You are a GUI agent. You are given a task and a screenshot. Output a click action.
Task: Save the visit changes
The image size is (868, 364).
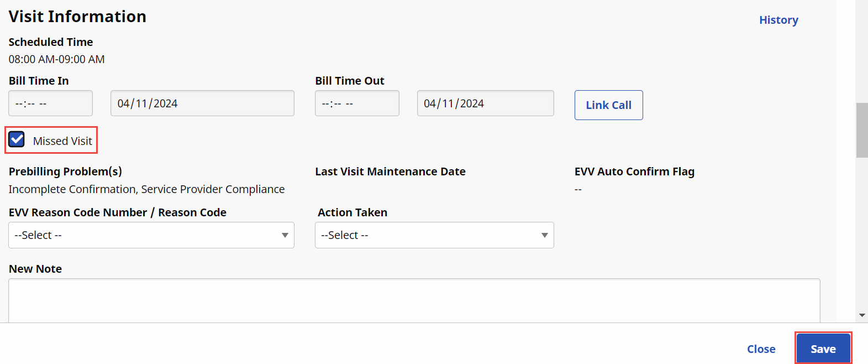tap(823, 349)
